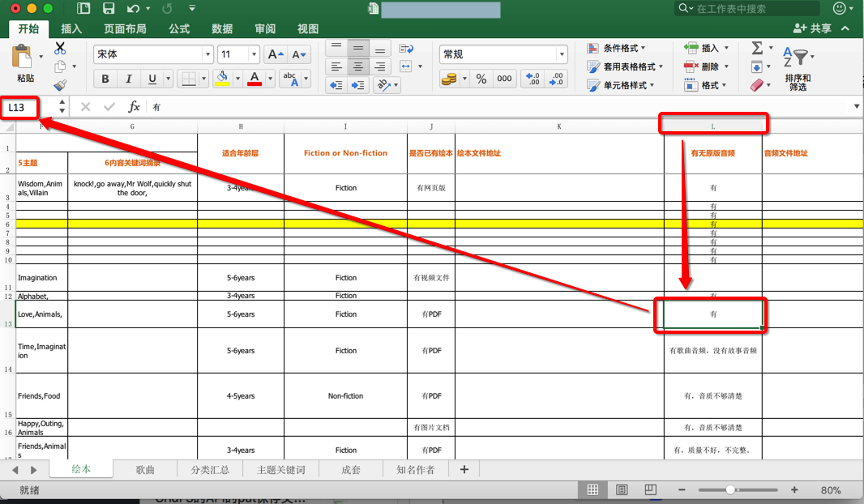Save workbook with floppy icon

[109, 8]
